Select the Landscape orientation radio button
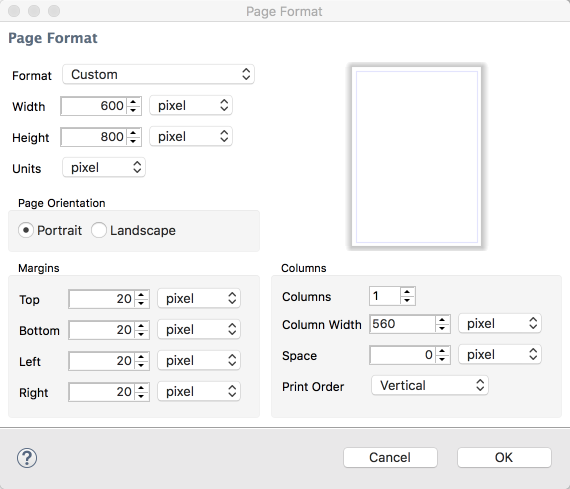Image resolution: width=570 pixels, height=489 pixels. 99,230
